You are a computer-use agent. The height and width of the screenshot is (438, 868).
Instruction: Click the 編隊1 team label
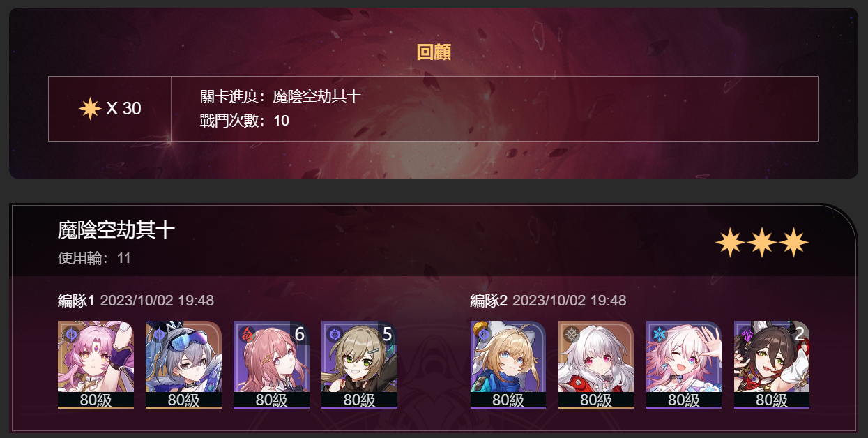point(76,301)
